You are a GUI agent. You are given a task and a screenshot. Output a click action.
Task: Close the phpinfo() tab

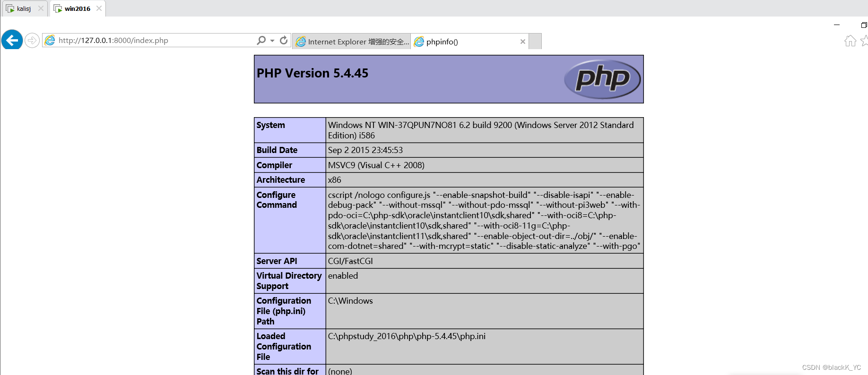[x=522, y=42]
